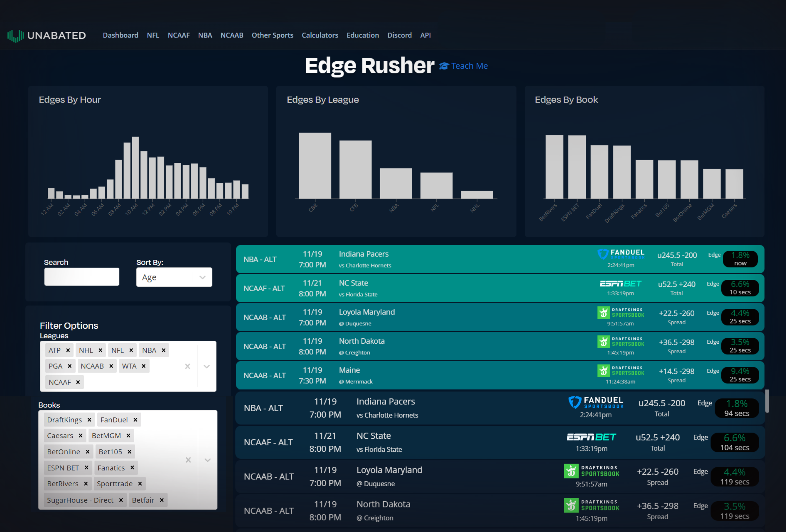The height and width of the screenshot is (532, 786).
Task: Remove the NHL league filter tag
Action: (x=100, y=350)
